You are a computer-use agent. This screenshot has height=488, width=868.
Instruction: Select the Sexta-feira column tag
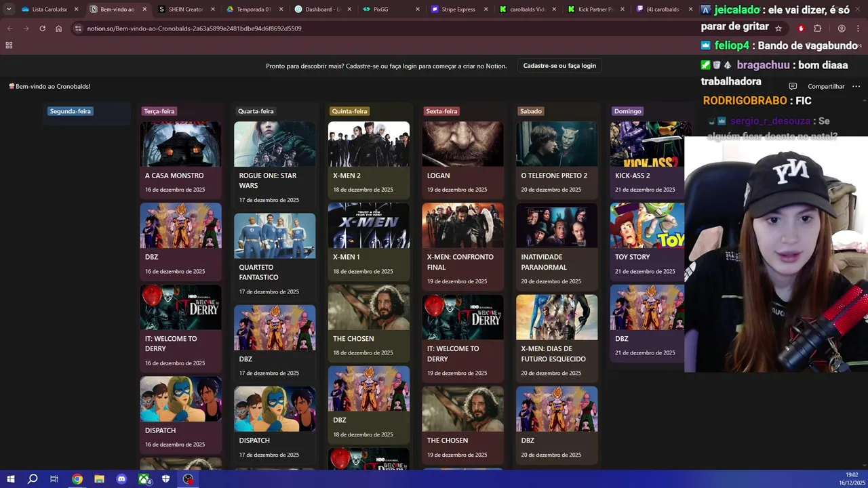(441, 111)
